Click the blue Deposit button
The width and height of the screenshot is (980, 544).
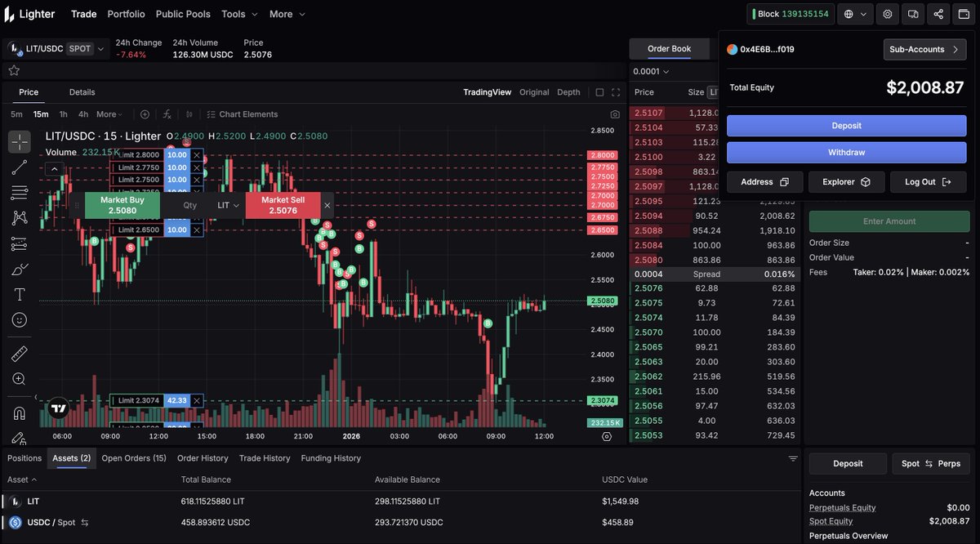coord(846,126)
